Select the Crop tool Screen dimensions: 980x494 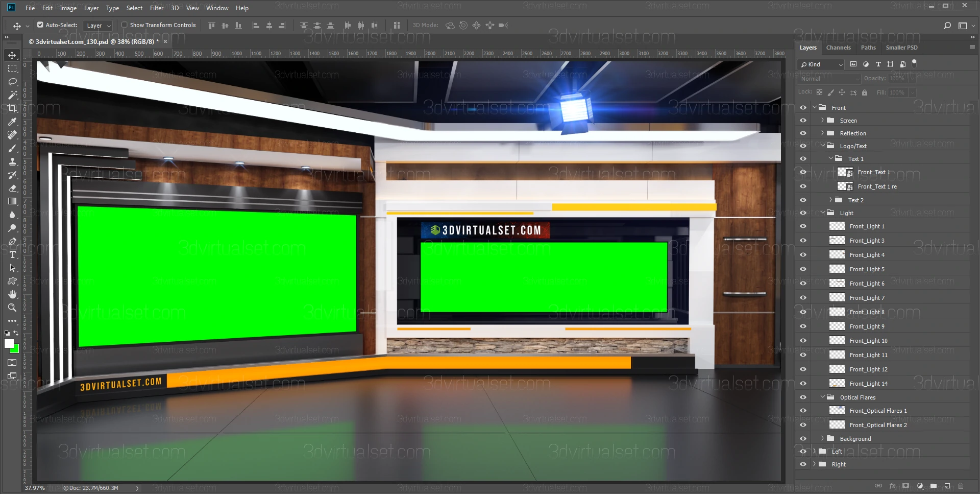pos(12,108)
